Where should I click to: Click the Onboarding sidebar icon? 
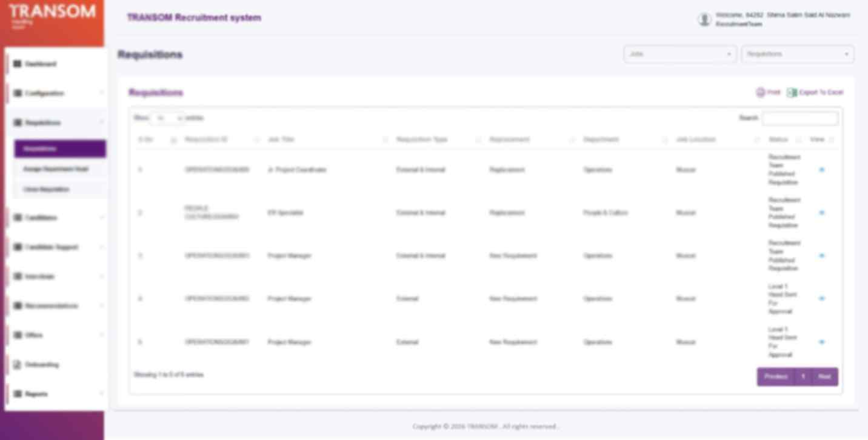pos(18,365)
